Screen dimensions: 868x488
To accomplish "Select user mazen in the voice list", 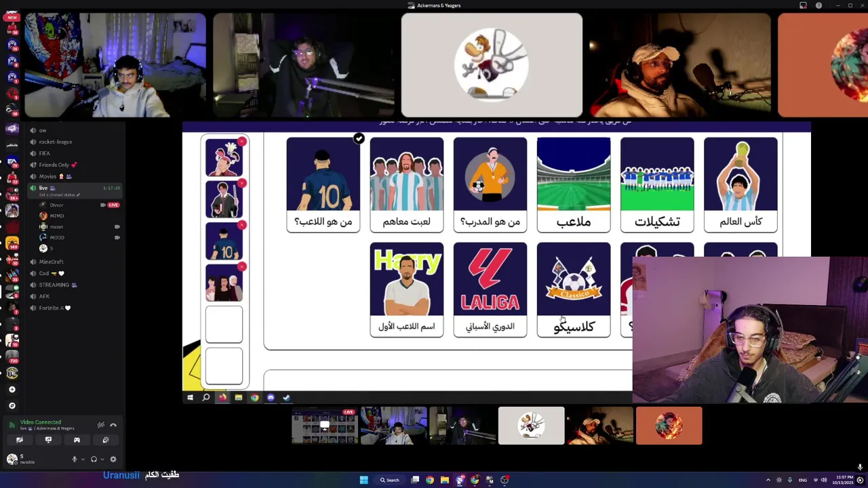I will [x=56, y=226].
